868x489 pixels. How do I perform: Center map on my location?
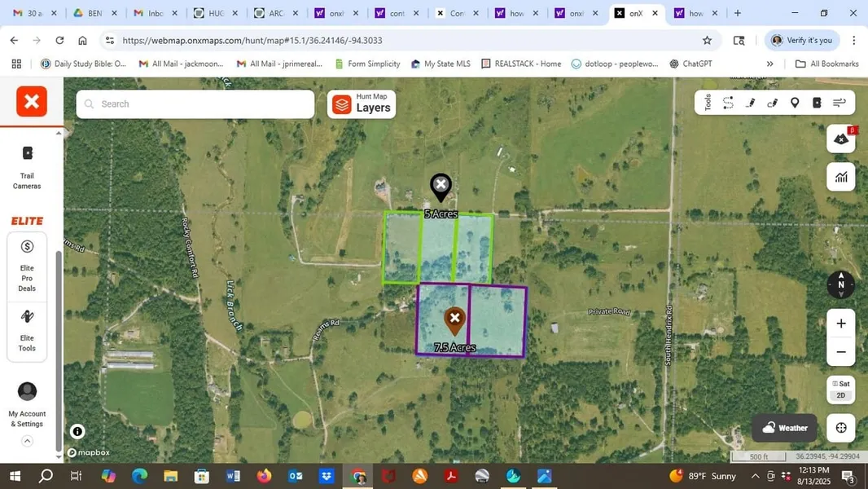point(841,428)
